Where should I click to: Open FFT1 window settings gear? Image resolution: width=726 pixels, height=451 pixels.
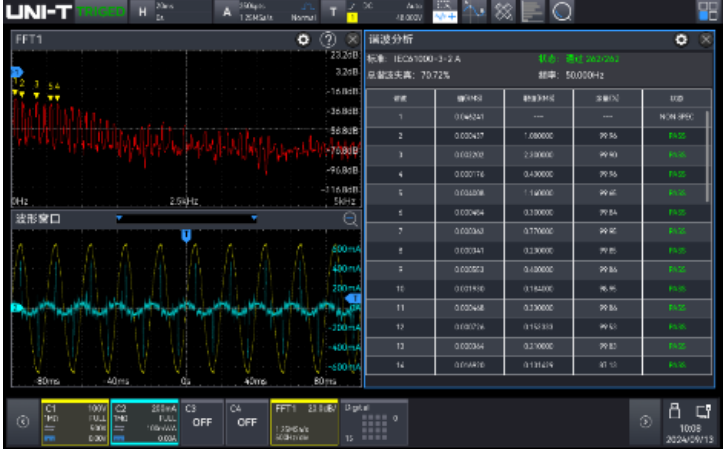point(303,39)
